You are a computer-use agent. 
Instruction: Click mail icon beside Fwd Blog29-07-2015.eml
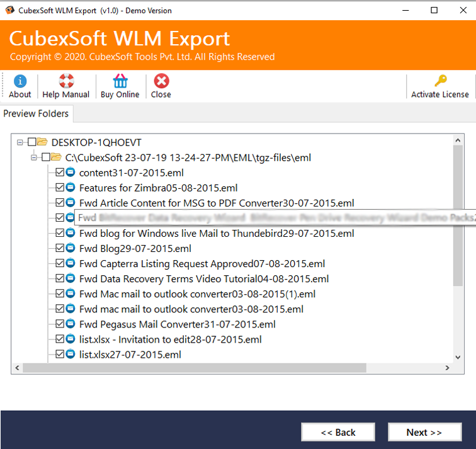pyautogui.click(x=71, y=248)
